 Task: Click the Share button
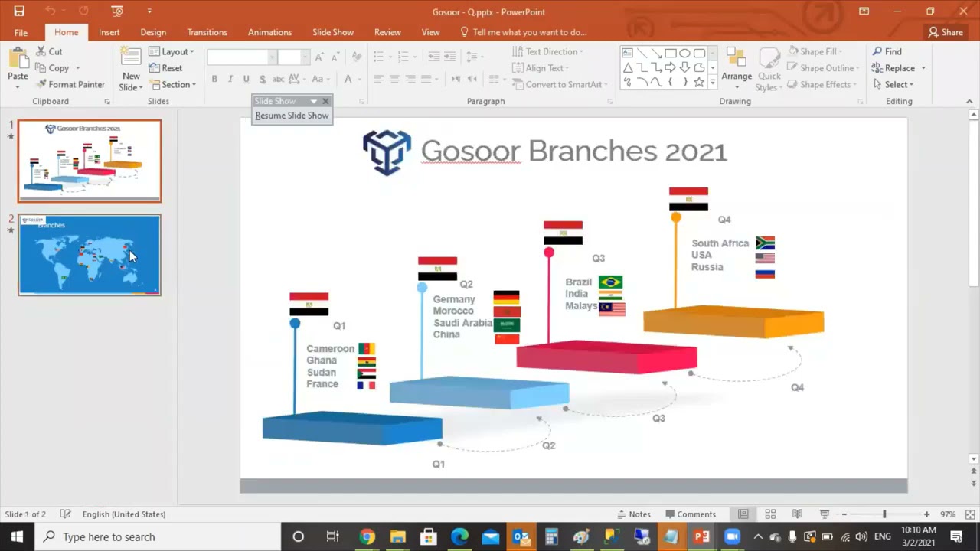[946, 32]
